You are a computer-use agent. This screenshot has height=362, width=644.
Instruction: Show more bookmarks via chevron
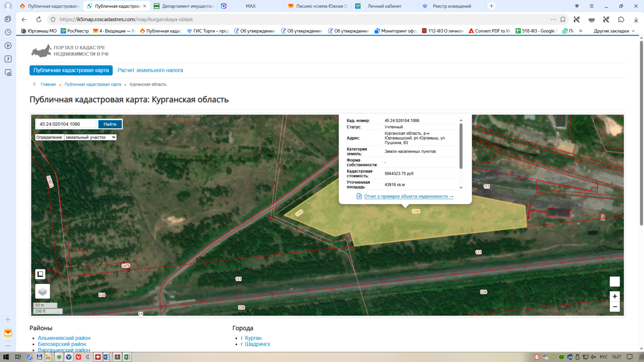(581, 31)
